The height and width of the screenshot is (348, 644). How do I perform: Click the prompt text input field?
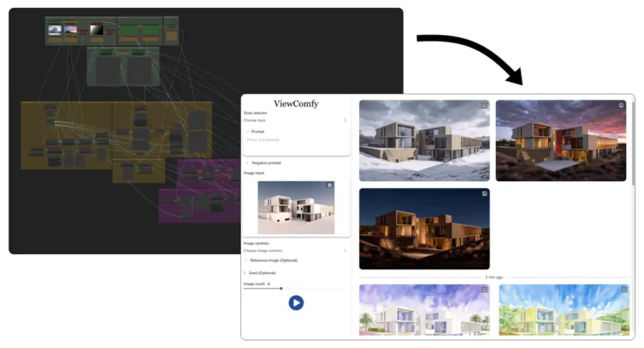[x=296, y=140]
